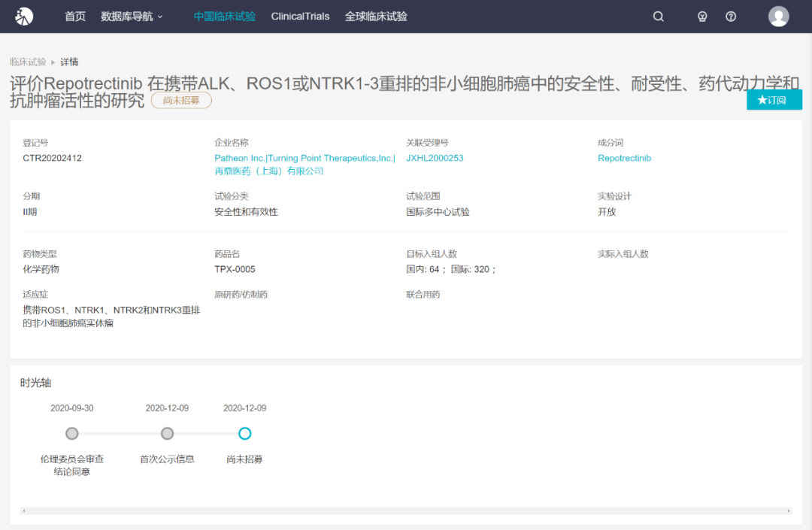Click the drug name TPX-0005

235,269
